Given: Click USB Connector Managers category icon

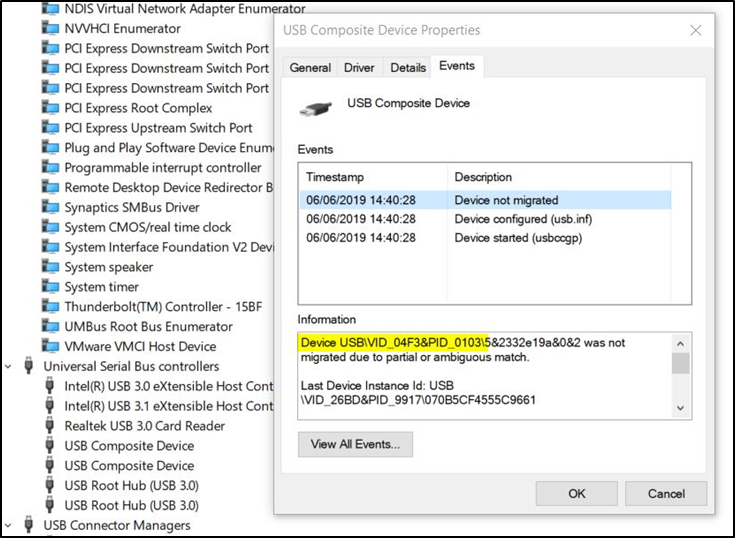Looking at the screenshot, I should [29, 525].
